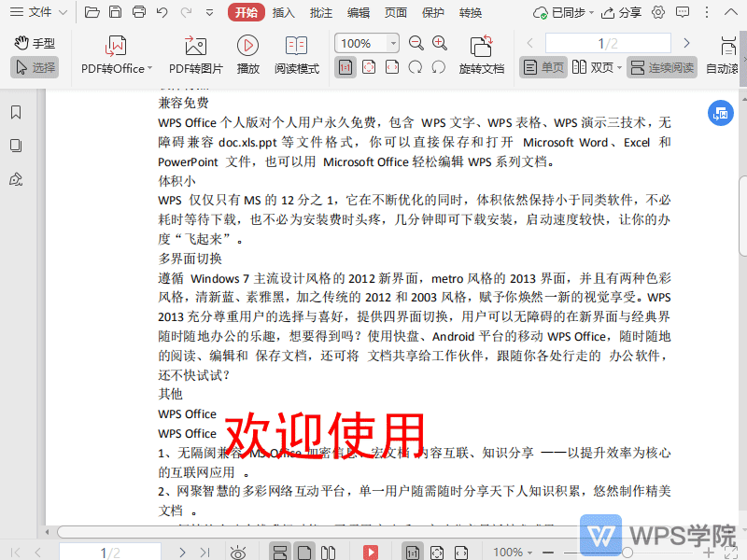This screenshot has width=747, height=560.
Task: Expand the zoom percentage 100% dropdown
Action: click(x=393, y=43)
